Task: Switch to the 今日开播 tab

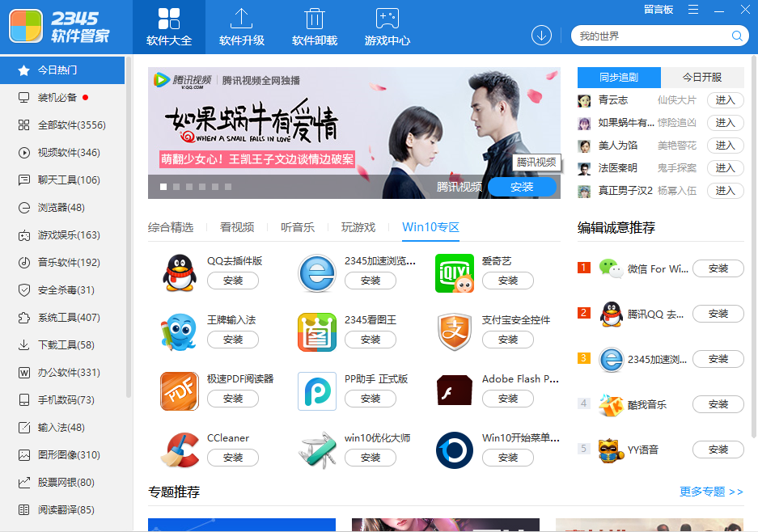Action: click(702, 78)
